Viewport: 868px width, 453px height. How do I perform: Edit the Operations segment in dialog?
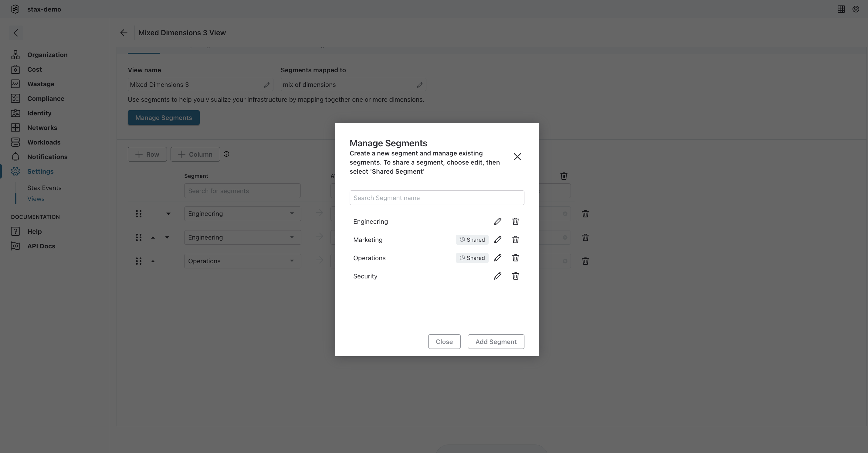click(498, 258)
